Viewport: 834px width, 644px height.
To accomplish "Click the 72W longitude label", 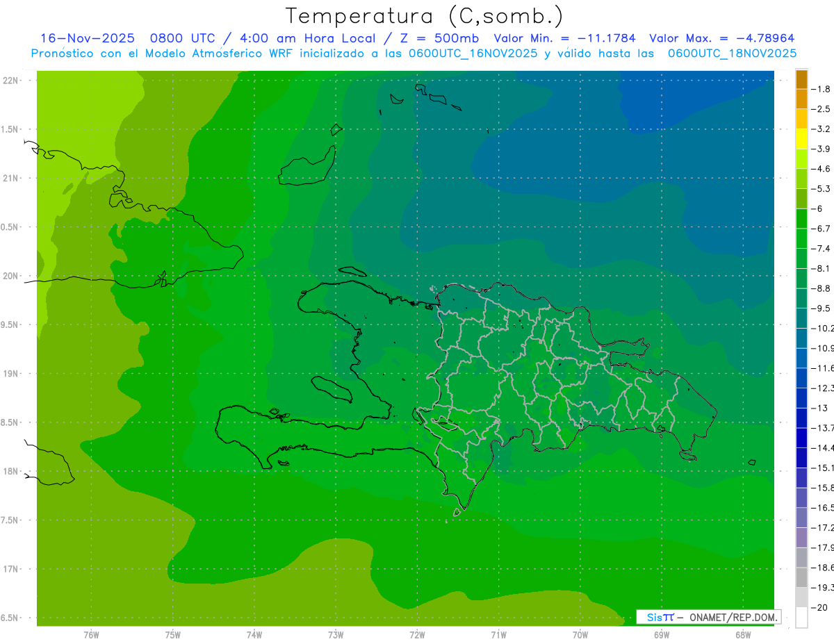I will (417, 634).
